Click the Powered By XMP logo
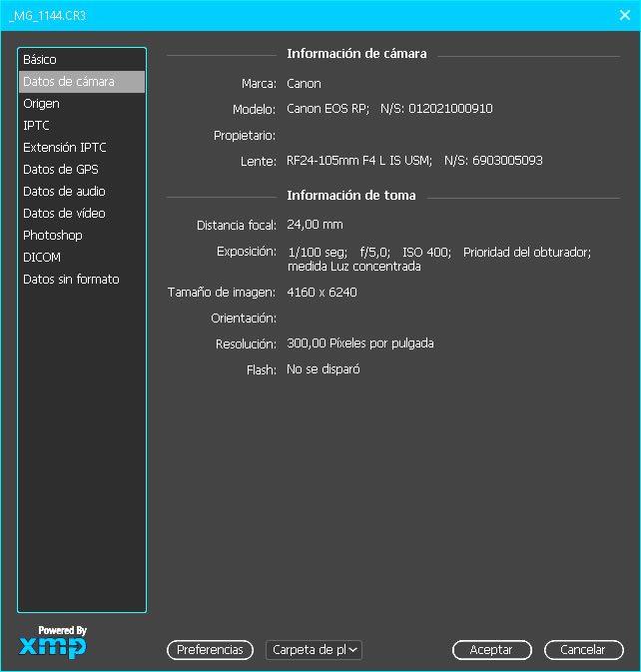641x672 pixels. click(x=53, y=642)
